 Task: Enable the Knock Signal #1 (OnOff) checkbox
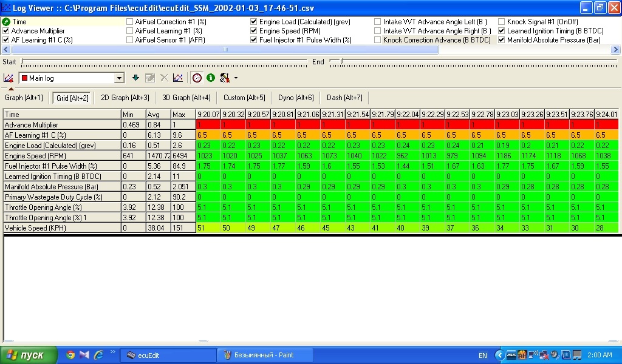point(502,22)
